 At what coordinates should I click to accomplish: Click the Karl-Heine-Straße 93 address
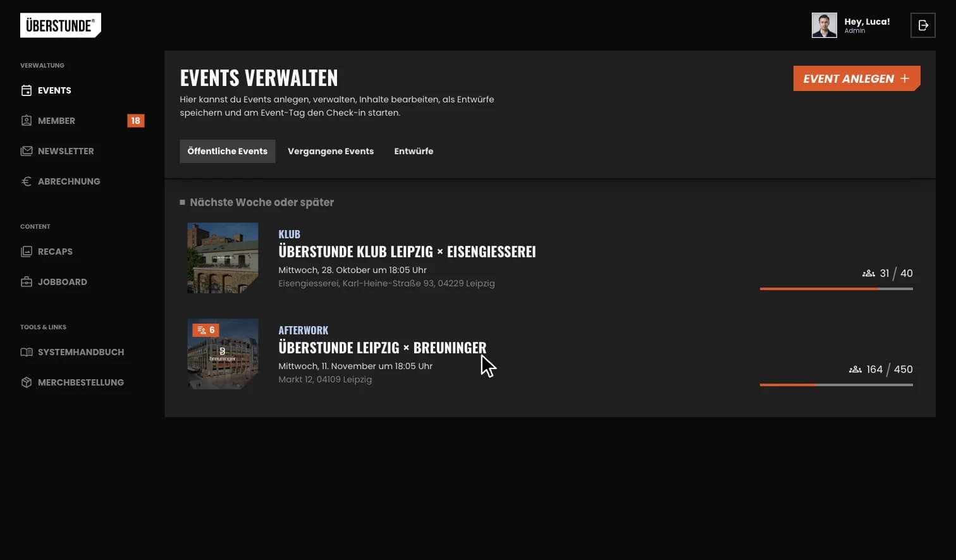tap(386, 283)
